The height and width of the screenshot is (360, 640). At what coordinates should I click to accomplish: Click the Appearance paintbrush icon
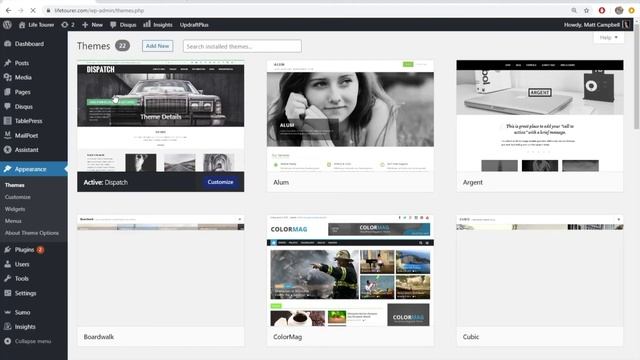coord(7,169)
